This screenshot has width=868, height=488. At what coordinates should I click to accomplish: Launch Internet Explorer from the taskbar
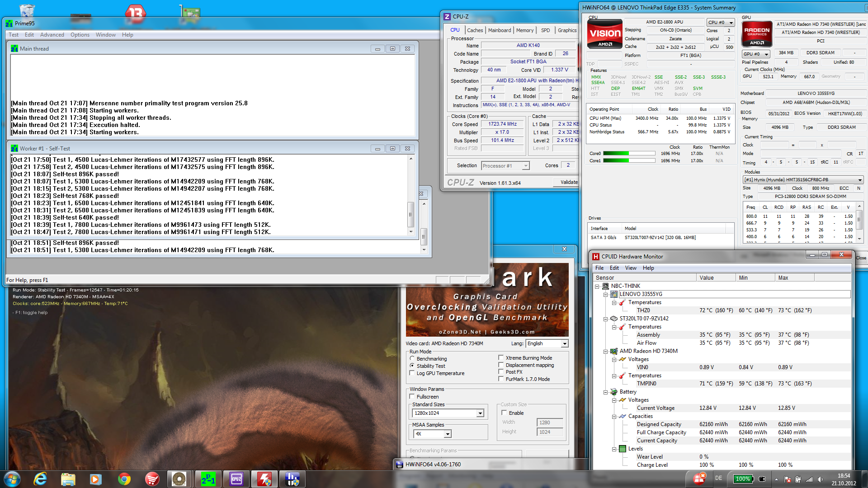click(40, 479)
